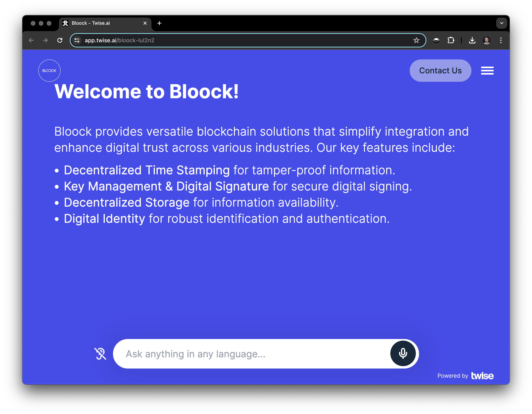Viewport: 532px width, 414px height.
Task: Toggle the hearing accessibility (crossed ear) icon
Action: click(100, 354)
